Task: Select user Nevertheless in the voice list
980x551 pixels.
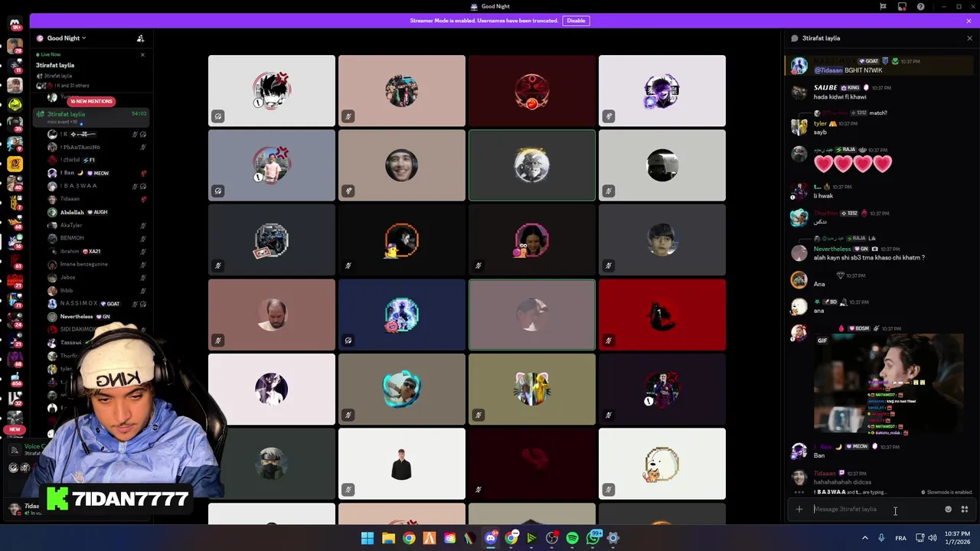Action: (x=92, y=316)
